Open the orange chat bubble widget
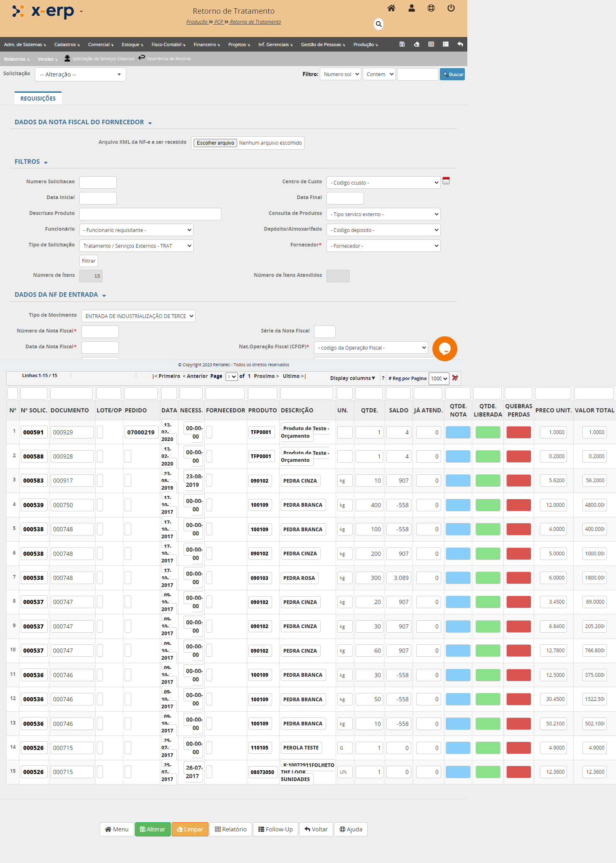The image size is (616, 863). [x=444, y=348]
